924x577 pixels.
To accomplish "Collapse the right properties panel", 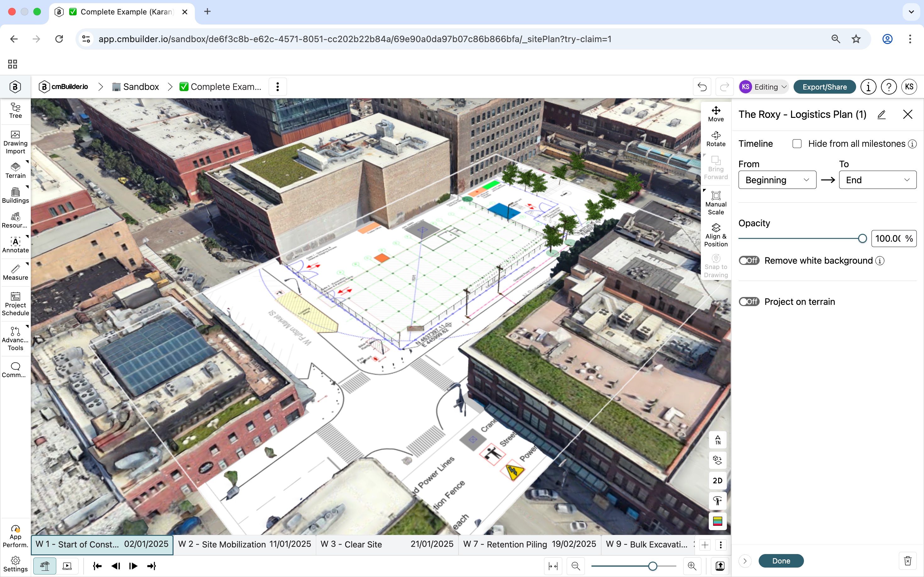I will (745, 561).
